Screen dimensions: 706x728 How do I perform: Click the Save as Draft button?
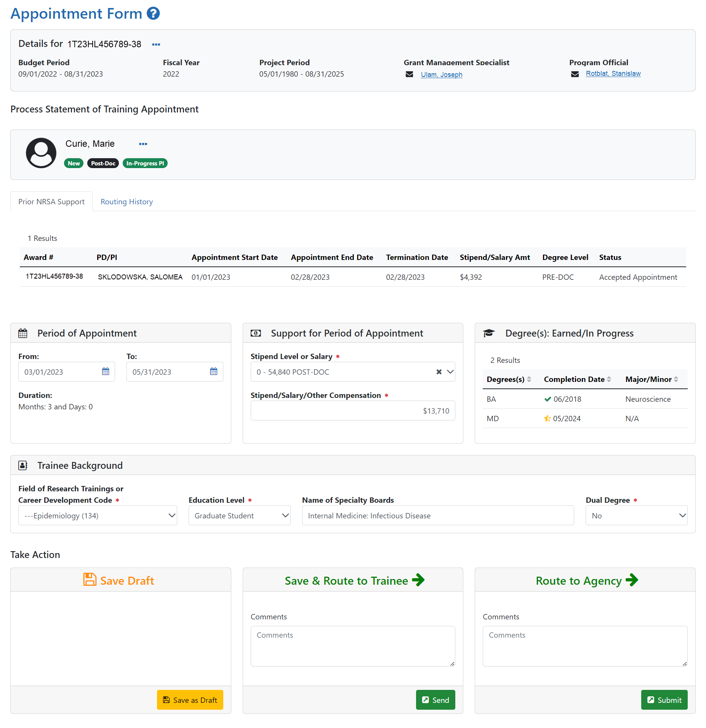(190, 700)
